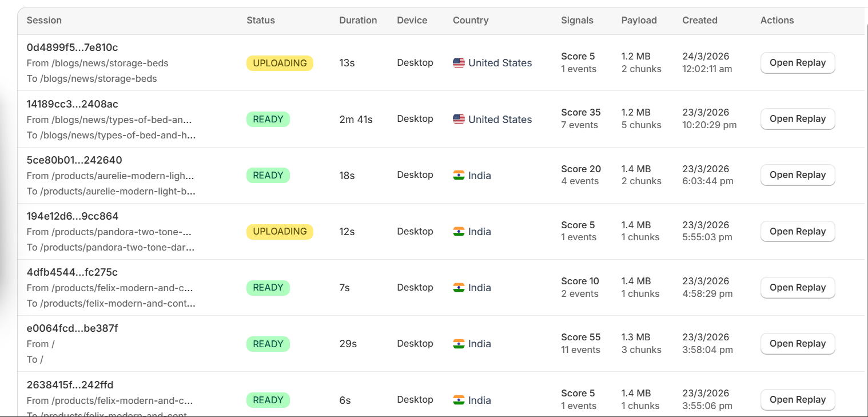Click US flag icon for session 0d4899f5

(x=459, y=63)
